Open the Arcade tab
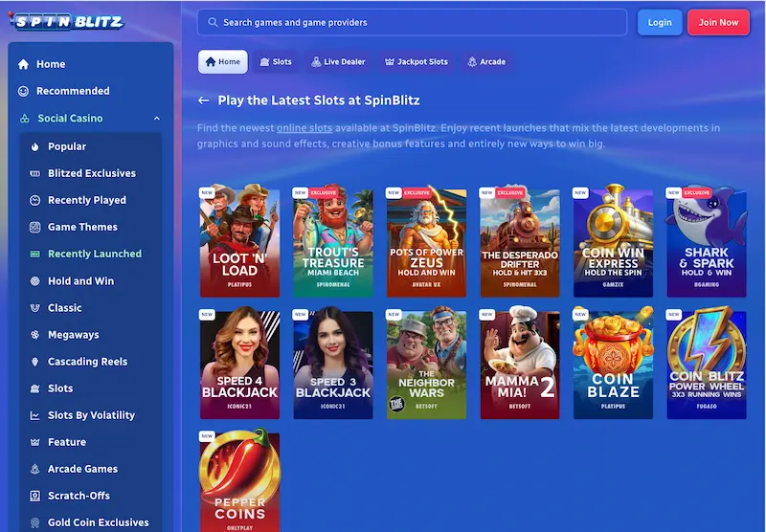 tap(486, 62)
